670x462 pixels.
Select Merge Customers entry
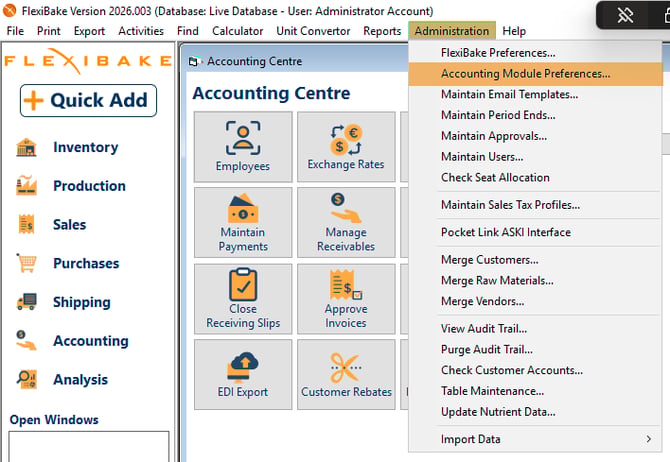[x=535, y=260]
